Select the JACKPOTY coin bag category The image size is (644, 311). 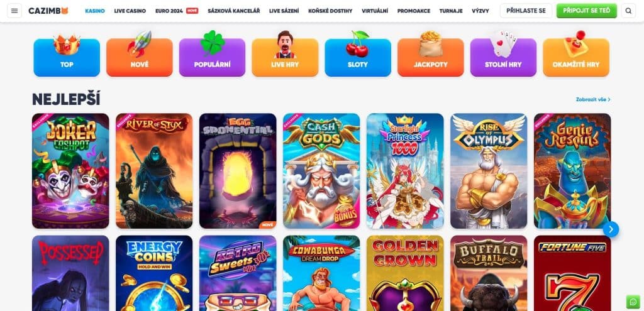430,57
